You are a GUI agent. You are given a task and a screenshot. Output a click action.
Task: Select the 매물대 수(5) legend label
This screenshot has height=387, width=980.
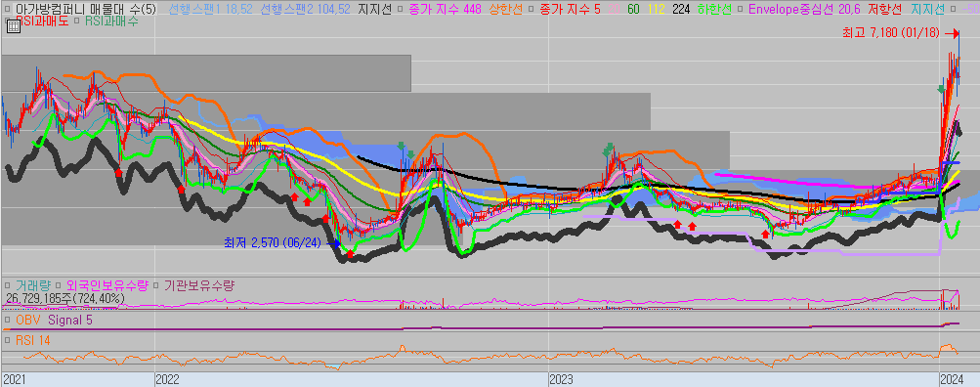[123, 10]
